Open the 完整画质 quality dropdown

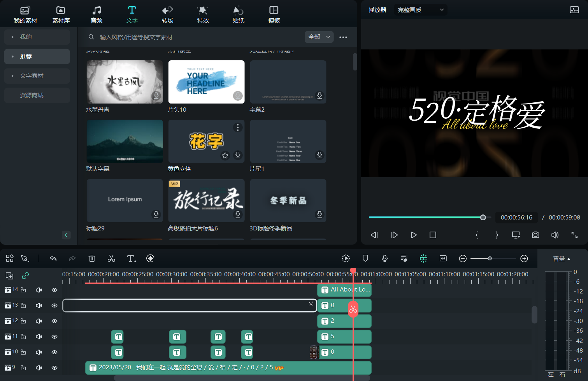pos(420,9)
